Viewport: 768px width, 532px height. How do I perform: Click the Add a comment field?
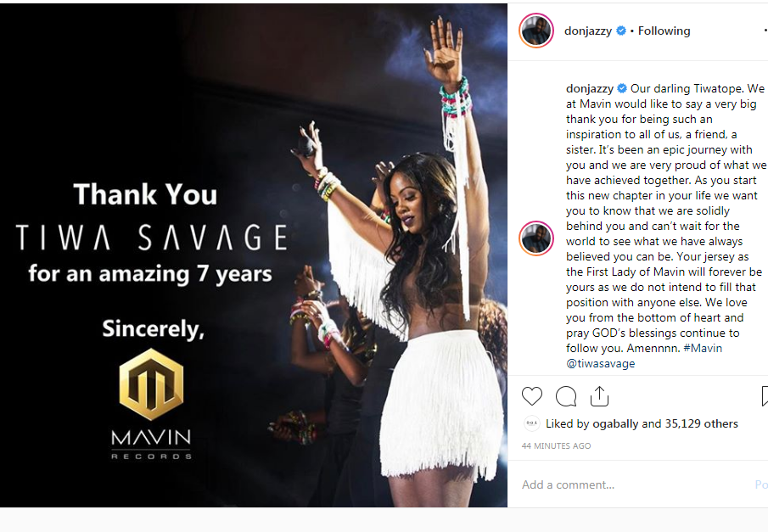coord(634,484)
